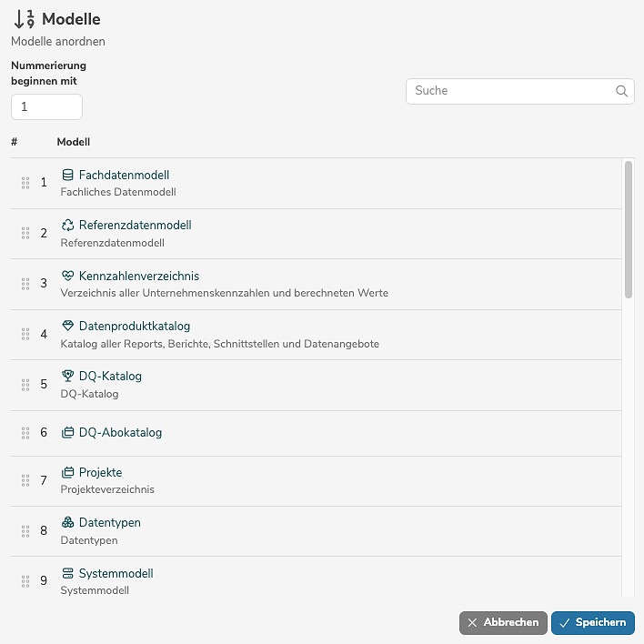Click the search magnifier icon

(x=622, y=91)
